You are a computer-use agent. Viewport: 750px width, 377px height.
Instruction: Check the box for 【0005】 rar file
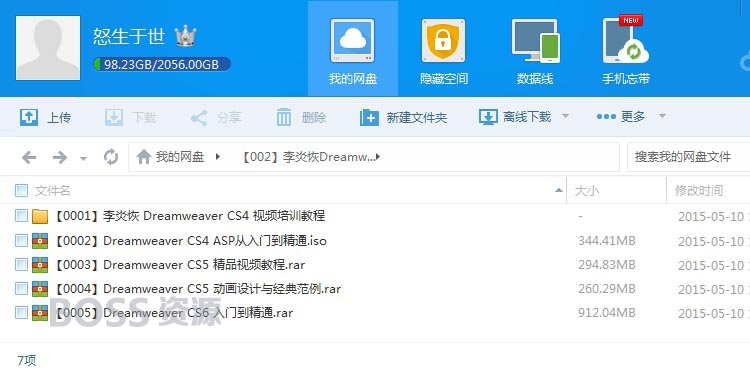(21, 312)
